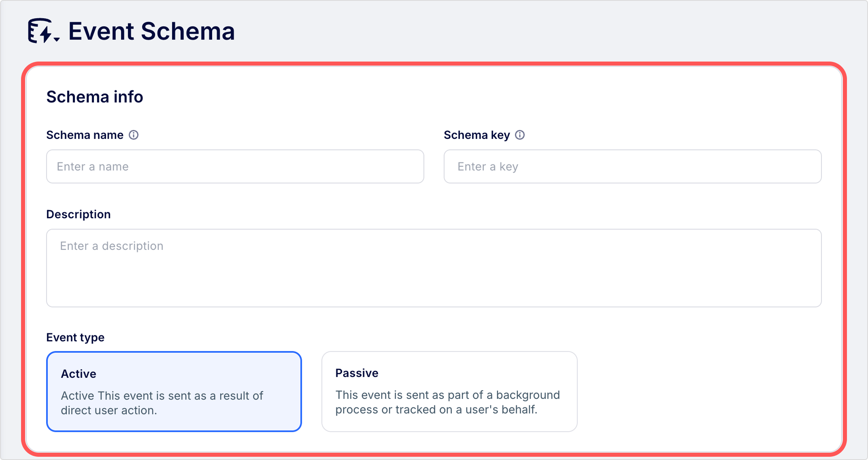
Task: Click the info icon beside Schema name
Action: pos(134,135)
